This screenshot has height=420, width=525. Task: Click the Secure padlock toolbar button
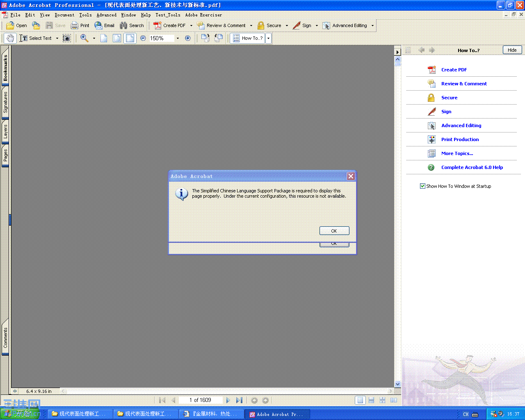[269, 25]
